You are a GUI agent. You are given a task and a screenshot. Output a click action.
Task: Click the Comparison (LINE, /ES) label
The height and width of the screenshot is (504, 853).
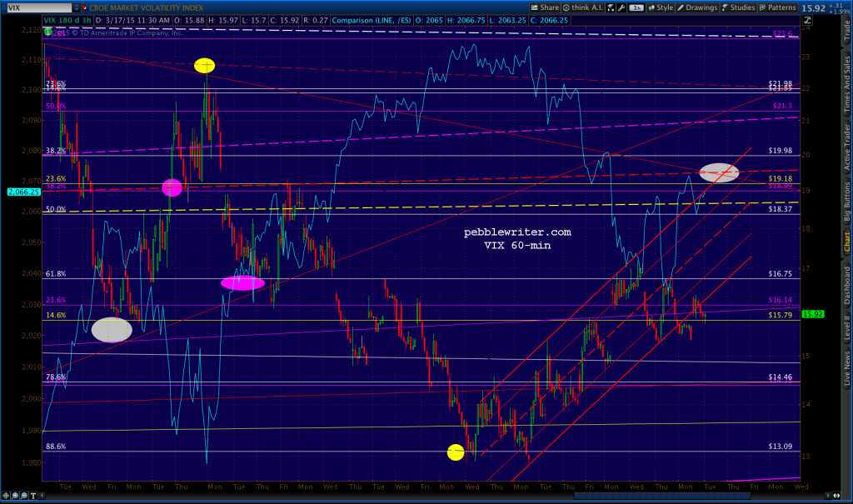pos(372,20)
